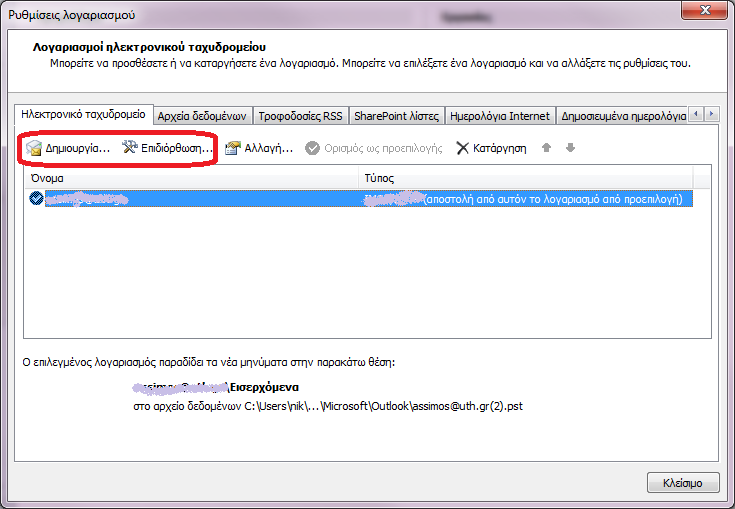Click the Δημιουργία new account envelope icon
Viewport: 735px width, 509px height.
coord(34,148)
